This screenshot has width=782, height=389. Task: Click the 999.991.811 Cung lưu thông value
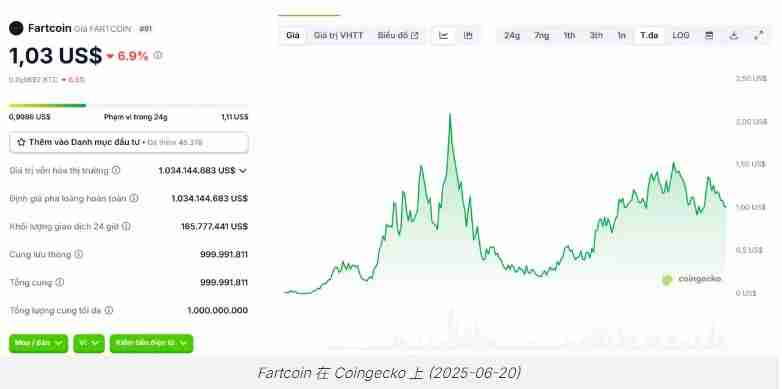click(x=224, y=254)
